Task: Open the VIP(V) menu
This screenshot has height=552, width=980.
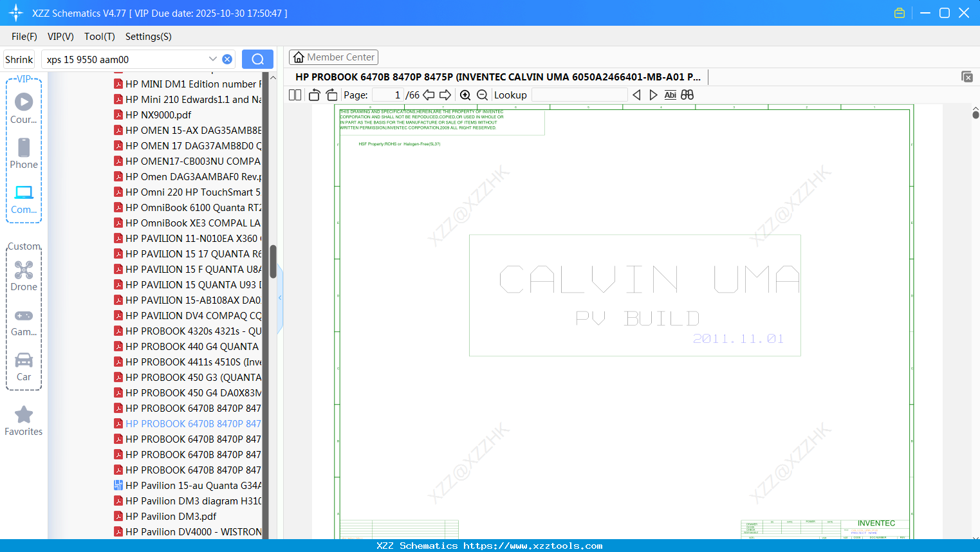Action: point(60,37)
